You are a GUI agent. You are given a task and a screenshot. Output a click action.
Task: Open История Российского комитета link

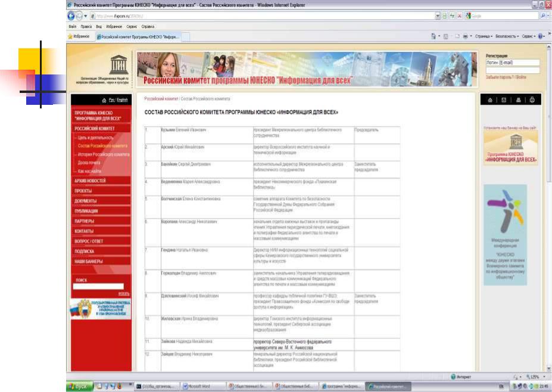pyautogui.click(x=104, y=154)
